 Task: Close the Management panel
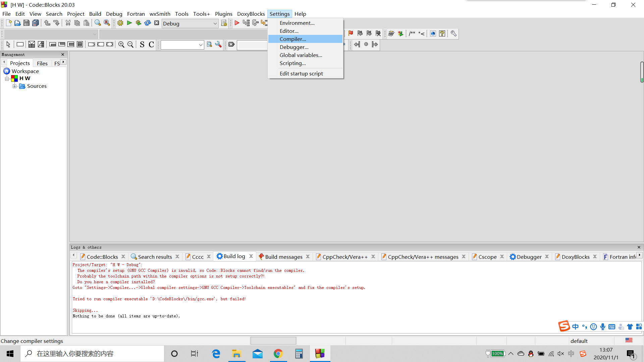tap(63, 54)
